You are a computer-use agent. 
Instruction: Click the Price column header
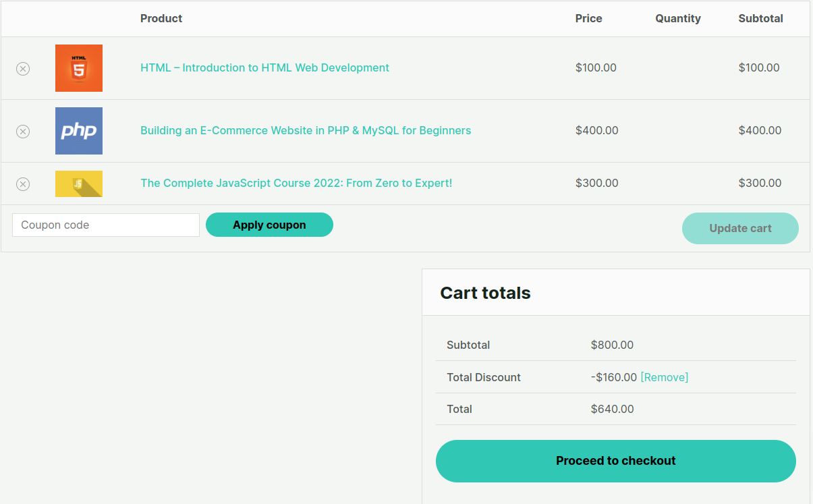tap(588, 18)
